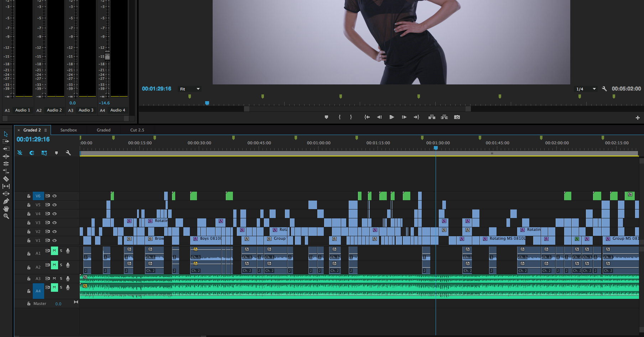Viewport: 644px width, 337px height.
Task: Click the Lift button
Action: coord(432,117)
